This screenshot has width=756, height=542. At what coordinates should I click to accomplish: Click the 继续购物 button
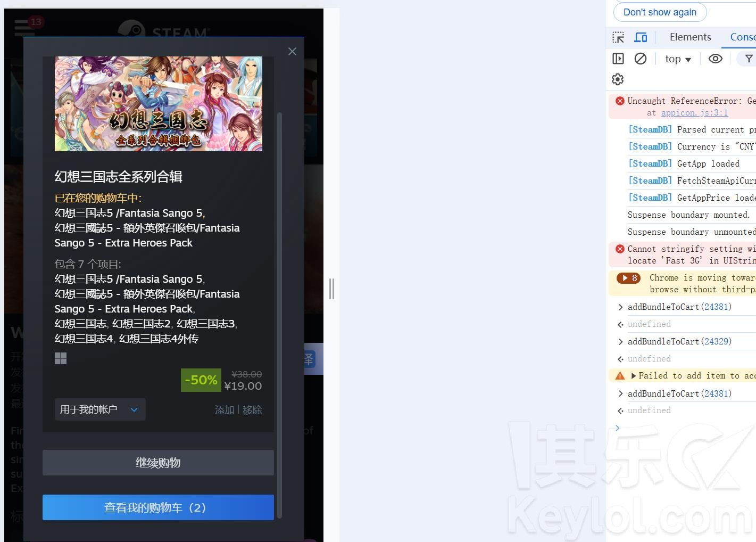pyautogui.click(x=158, y=463)
